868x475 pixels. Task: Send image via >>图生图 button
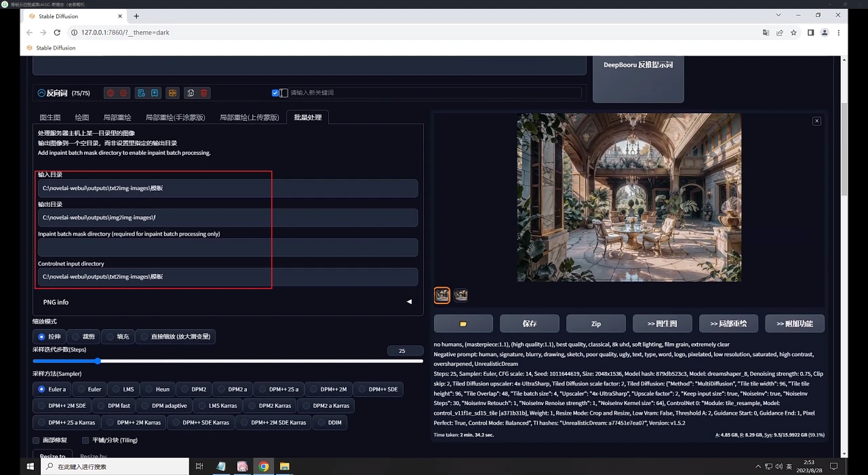point(662,324)
